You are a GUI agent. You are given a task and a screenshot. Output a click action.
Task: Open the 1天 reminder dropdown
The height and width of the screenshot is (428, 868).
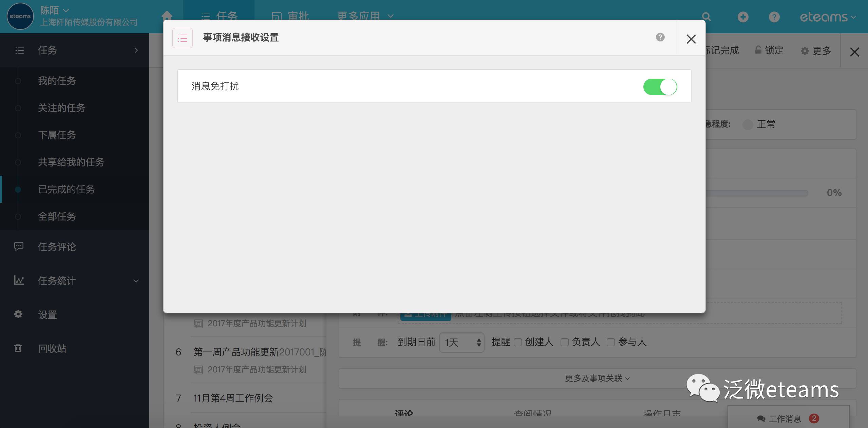[x=461, y=343]
